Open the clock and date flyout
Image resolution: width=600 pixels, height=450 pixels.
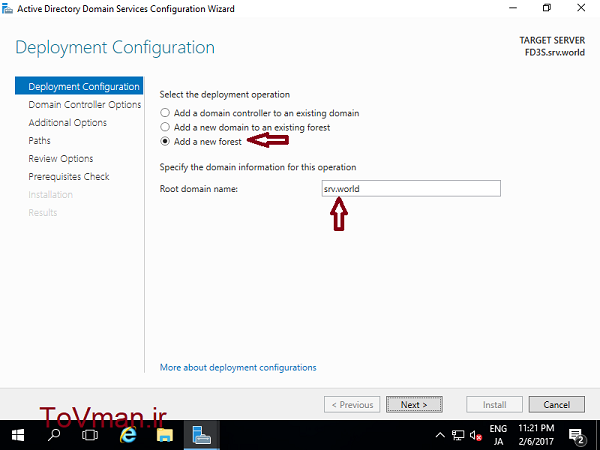pyautogui.click(x=539, y=436)
